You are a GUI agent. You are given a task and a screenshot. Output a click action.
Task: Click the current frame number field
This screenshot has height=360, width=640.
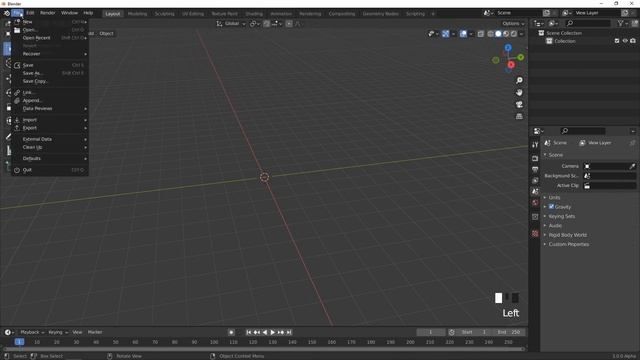[431, 332]
